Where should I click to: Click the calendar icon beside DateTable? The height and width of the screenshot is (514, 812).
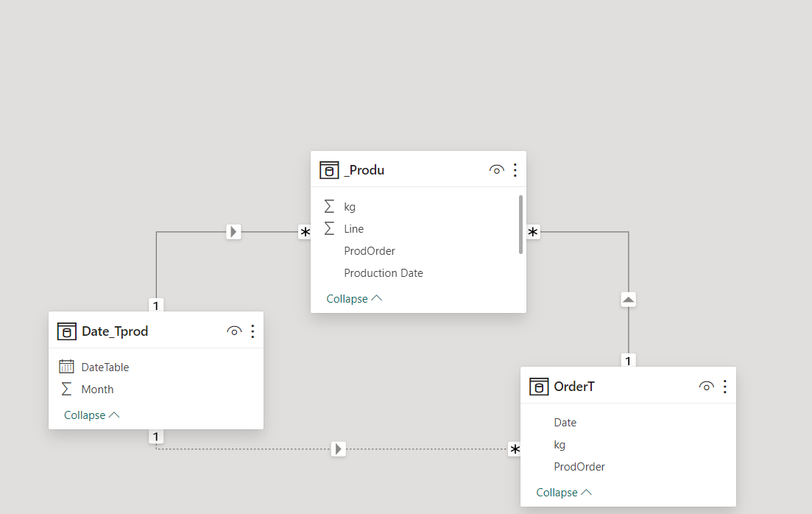coord(66,366)
